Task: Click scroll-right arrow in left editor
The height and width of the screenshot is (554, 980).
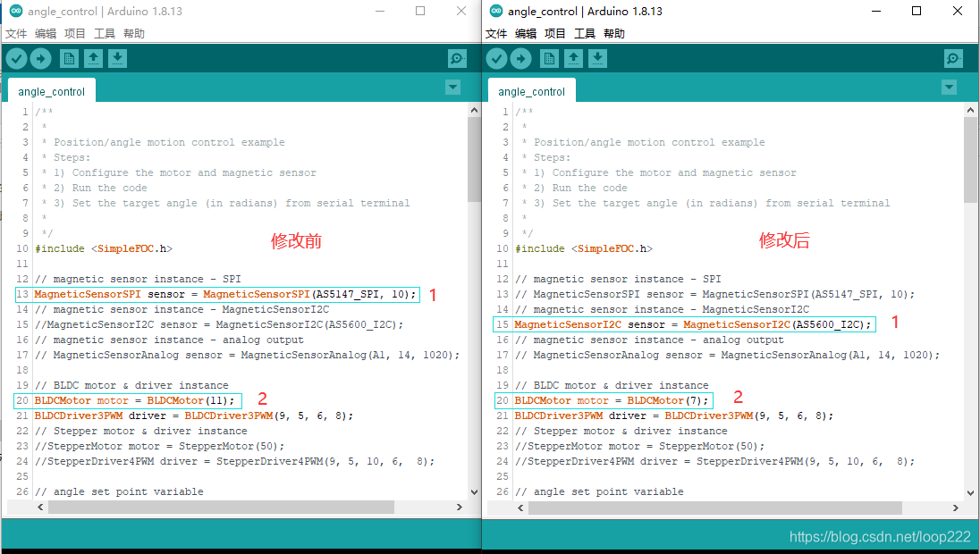Action: point(460,508)
